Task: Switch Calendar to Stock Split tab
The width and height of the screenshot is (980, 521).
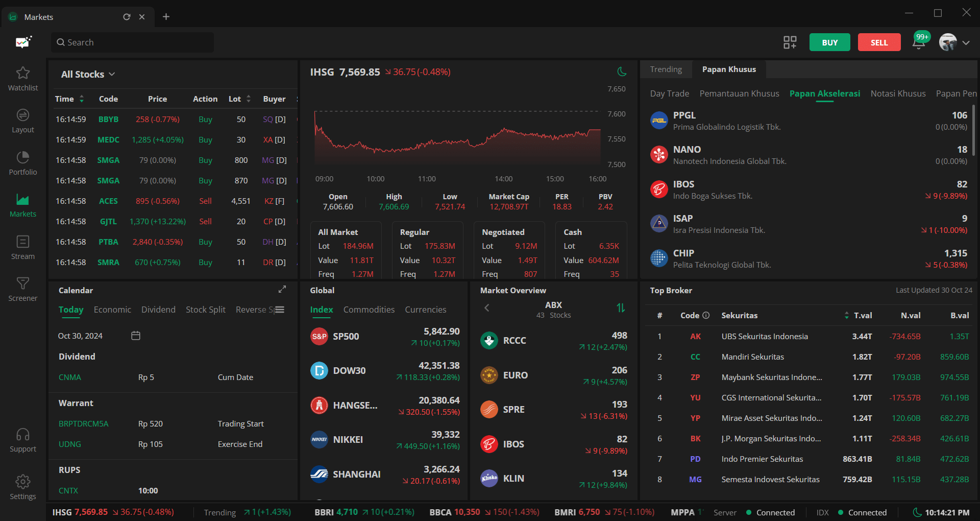Action: click(x=205, y=310)
